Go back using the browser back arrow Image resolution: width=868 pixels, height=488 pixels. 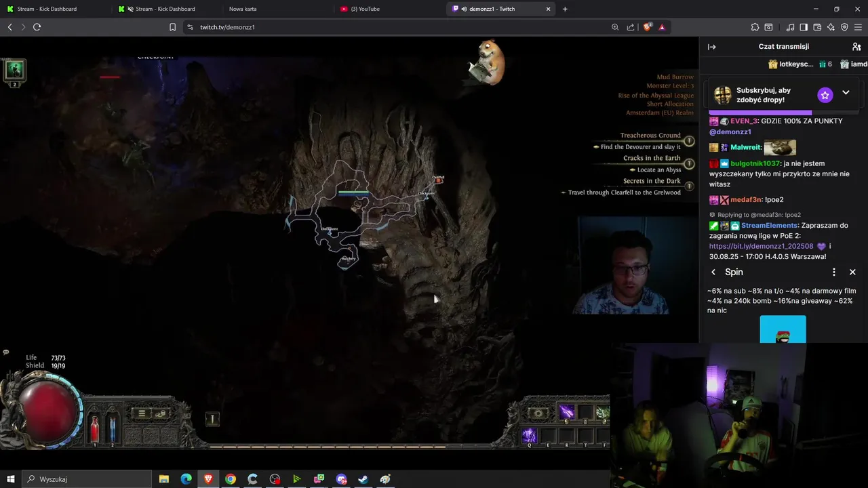click(9, 27)
